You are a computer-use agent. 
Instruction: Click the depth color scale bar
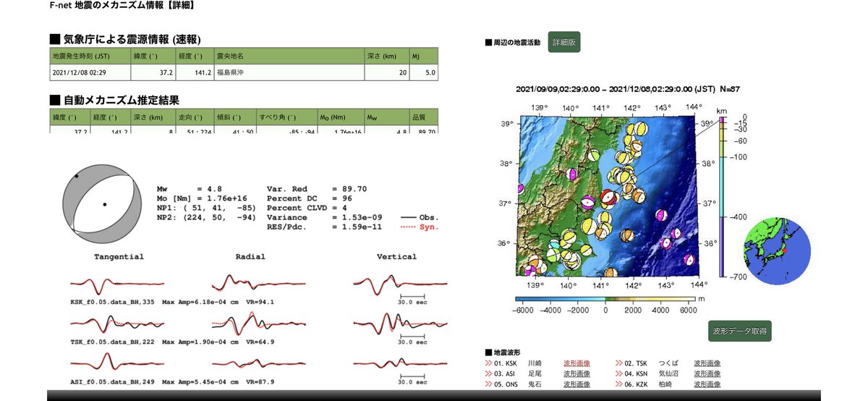pos(723,198)
